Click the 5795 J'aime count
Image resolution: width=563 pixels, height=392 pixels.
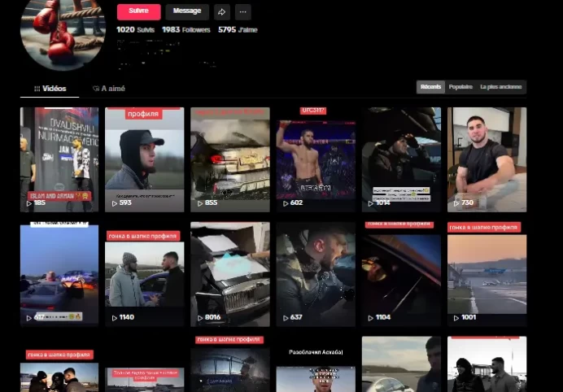(238, 30)
